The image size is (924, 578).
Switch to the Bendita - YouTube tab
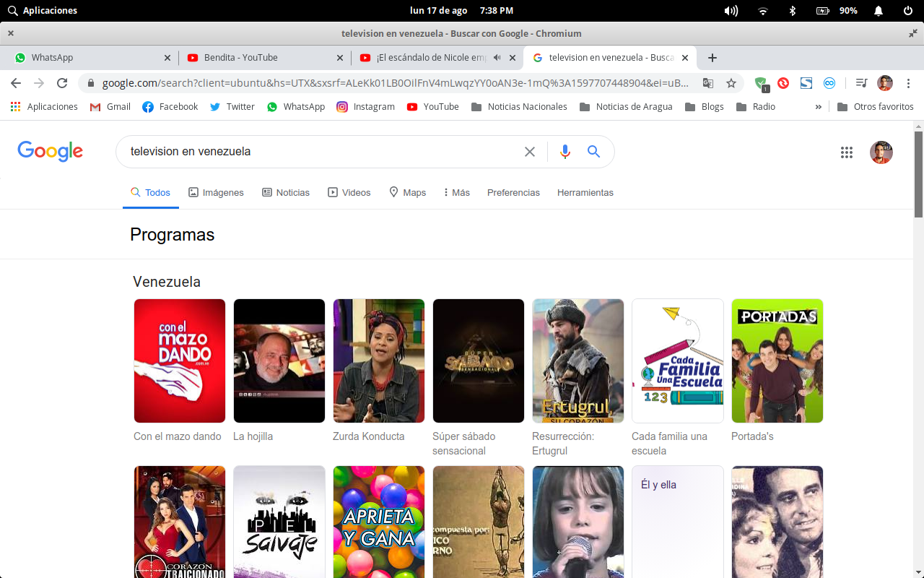[264, 58]
